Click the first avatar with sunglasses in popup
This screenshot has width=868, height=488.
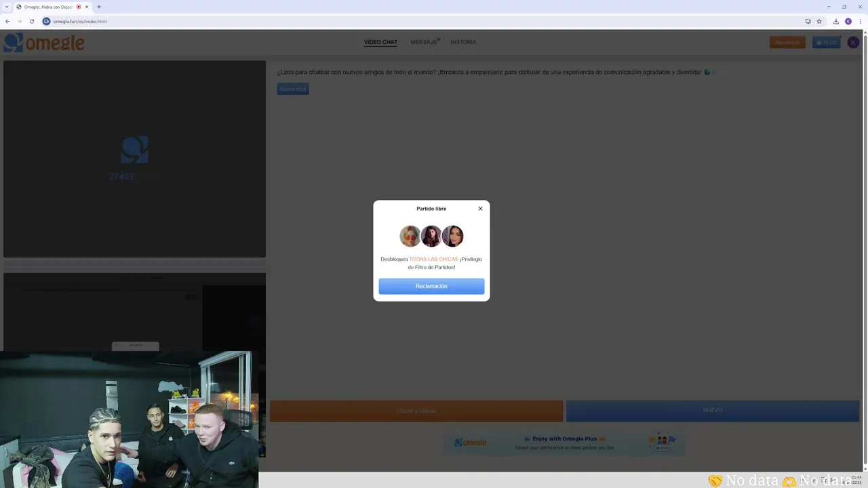410,236
